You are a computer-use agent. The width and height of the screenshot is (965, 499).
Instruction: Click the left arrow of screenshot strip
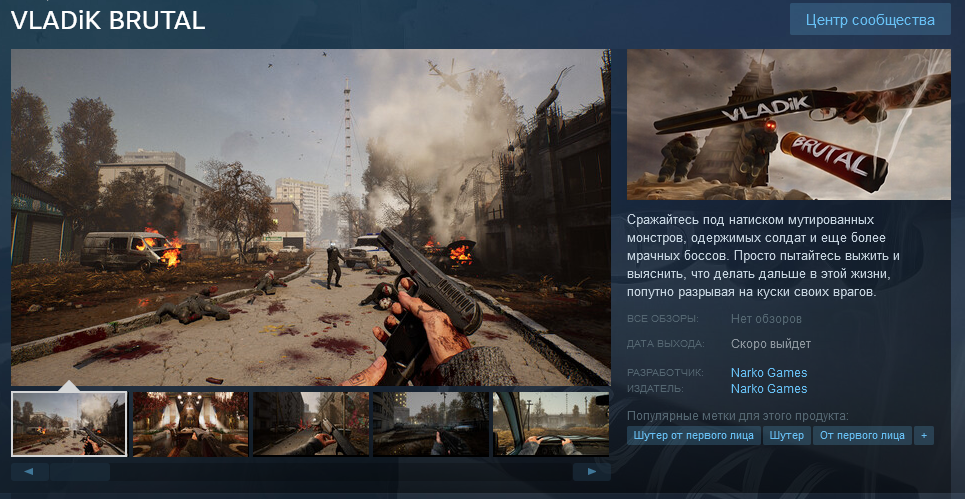[x=30, y=472]
